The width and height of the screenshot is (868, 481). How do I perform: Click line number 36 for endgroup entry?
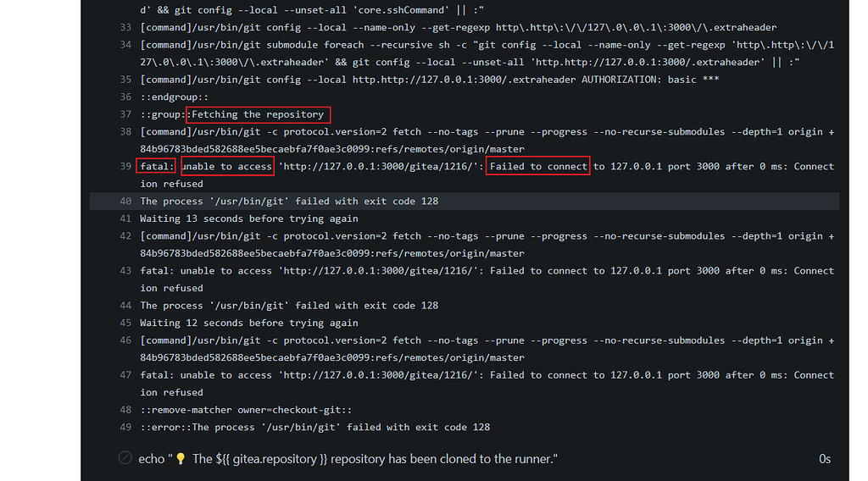click(x=125, y=97)
